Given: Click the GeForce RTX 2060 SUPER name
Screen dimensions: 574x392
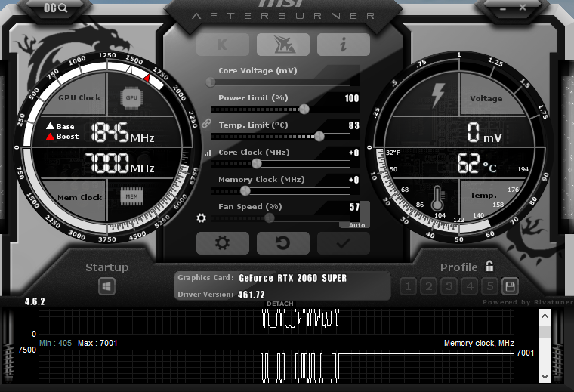Looking at the screenshot, I should [292, 278].
